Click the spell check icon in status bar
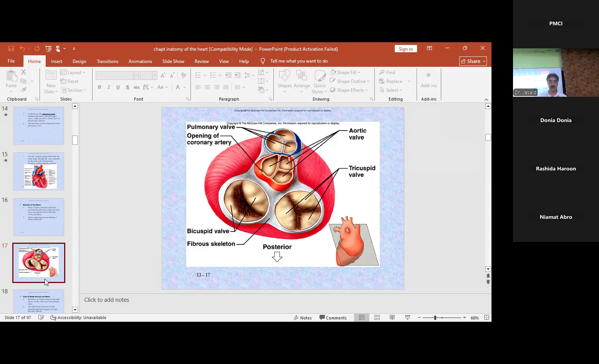This screenshot has width=599, height=364. (41, 318)
